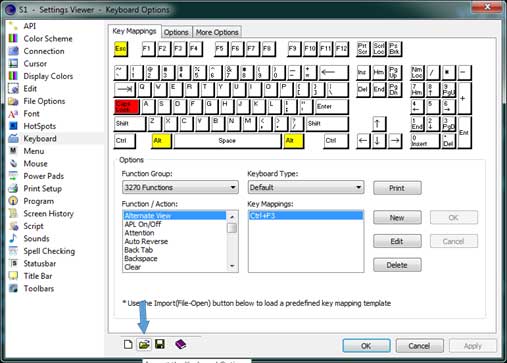This screenshot has width=507, height=363.
Task: Click the Tab key on keyboard map
Action: pyautogui.click(x=125, y=90)
